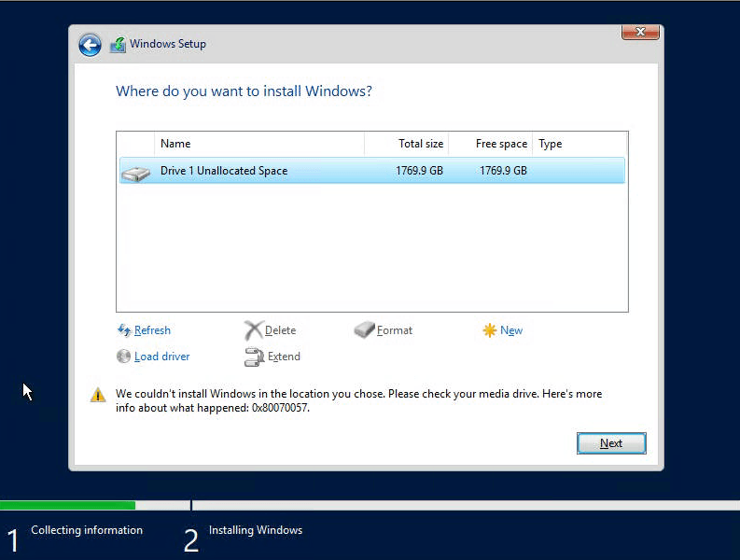This screenshot has width=740, height=560.
Task: Click the Extend partition icon
Action: click(x=254, y=357)
